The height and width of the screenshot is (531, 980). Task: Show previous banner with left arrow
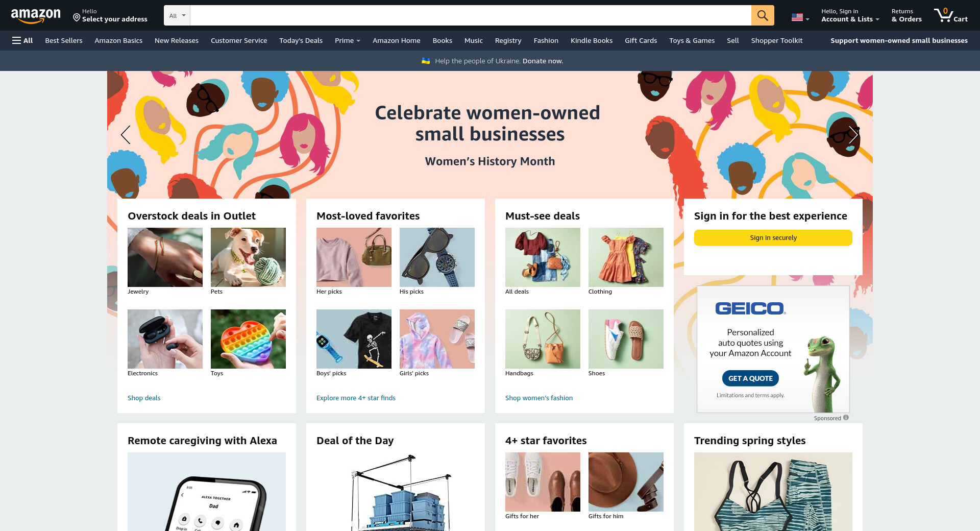pyautogui.click(x=126, y=135)
